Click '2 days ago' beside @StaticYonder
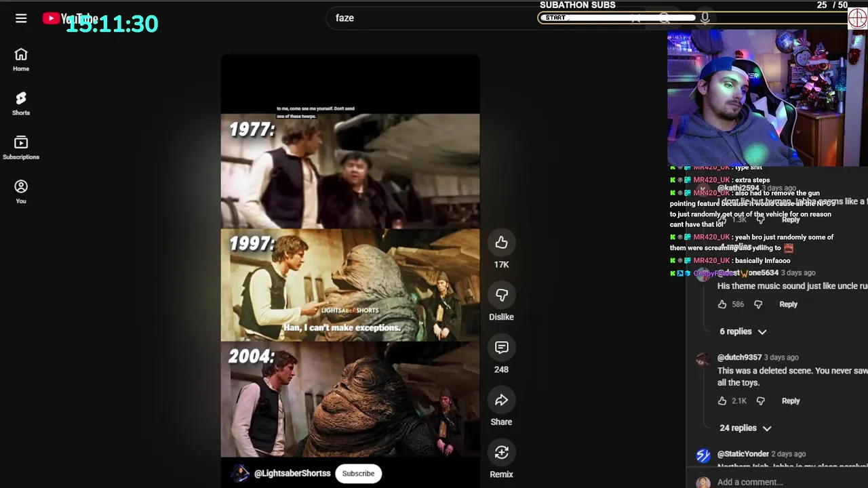Screen dimensions: 868x488 click(x=788, y=453)
